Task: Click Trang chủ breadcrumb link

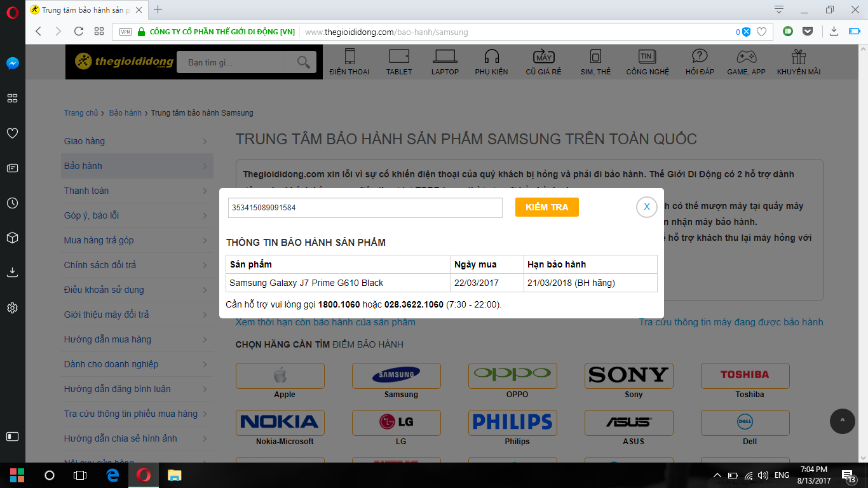Action: [x=81, y=113]
